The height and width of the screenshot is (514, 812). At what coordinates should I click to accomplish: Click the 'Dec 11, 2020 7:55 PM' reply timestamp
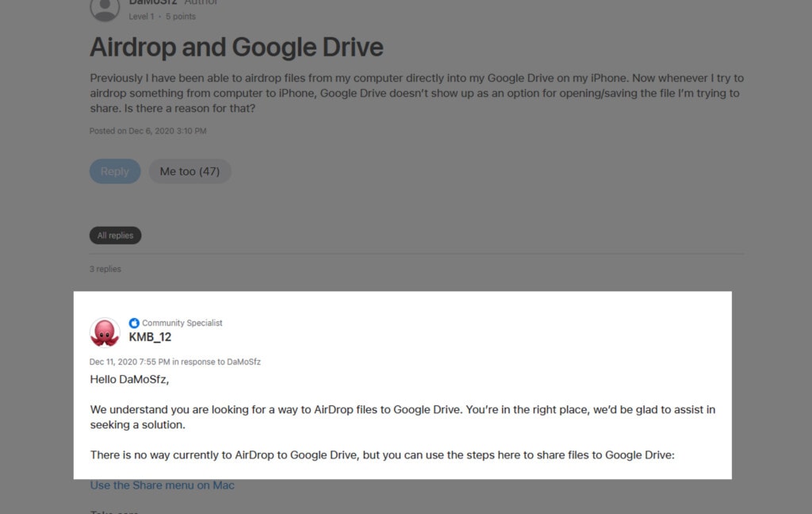132,361
